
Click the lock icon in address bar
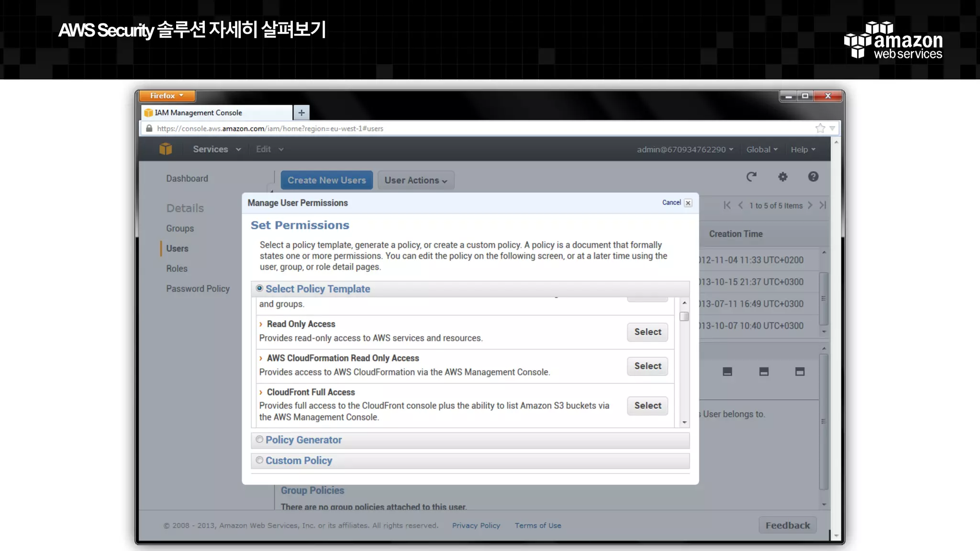[149, 128]
